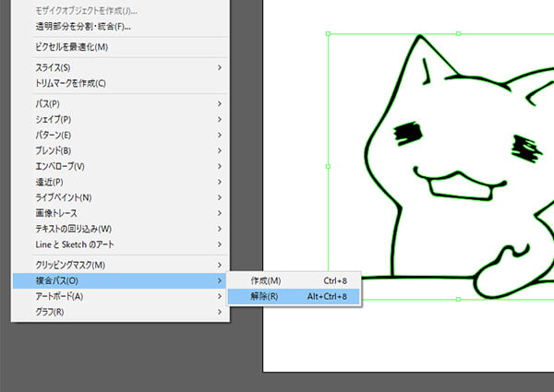Expand the スライス(S) submenu arrow
Image resolution: width=554 pixels, height=392 pixels.
pyautogui.click(x=220, y=67)
